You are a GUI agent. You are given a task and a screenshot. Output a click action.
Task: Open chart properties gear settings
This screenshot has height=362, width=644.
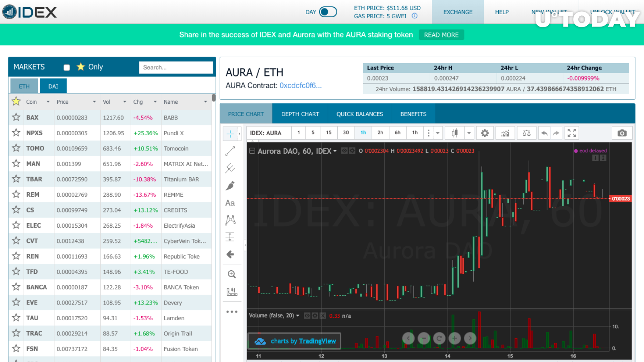485,133
